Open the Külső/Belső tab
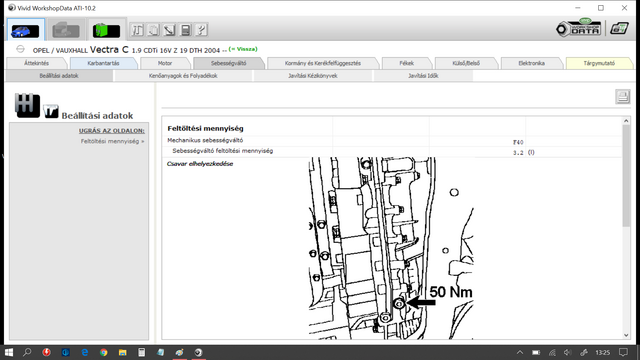Image resolution: width=640 pixels, height=360 pixels. pos(466,63)
